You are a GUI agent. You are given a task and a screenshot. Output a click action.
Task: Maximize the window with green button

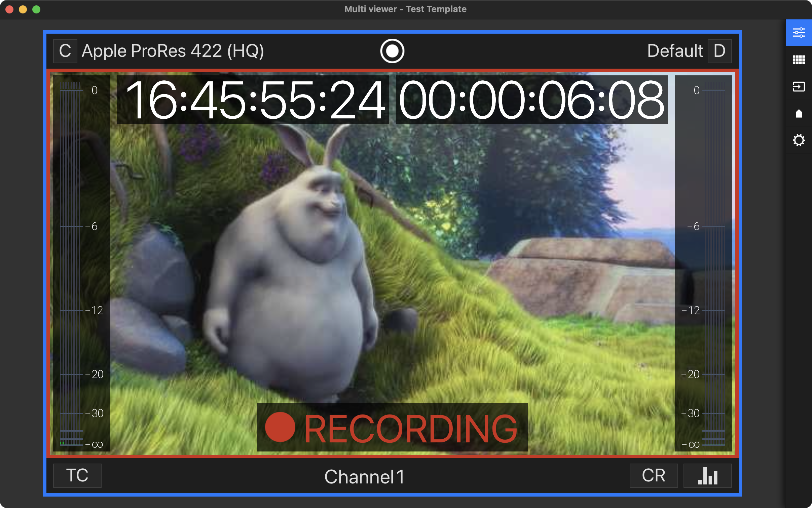point(36,9)
